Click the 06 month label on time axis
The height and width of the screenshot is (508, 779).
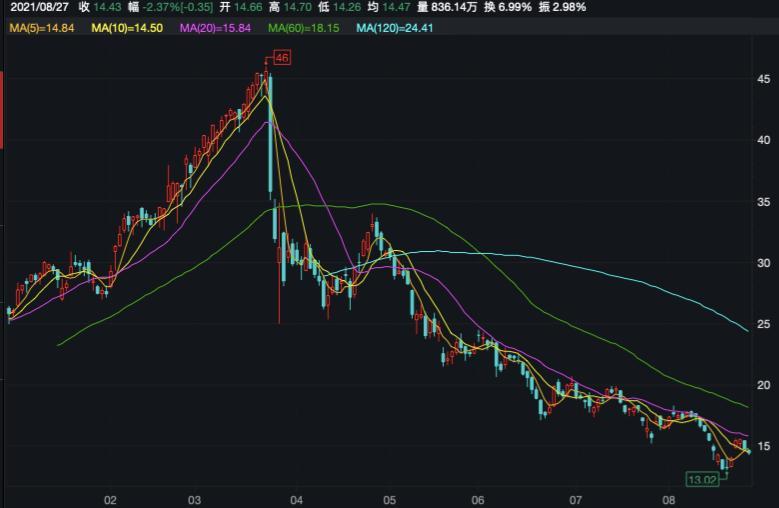tap(478, 499)
